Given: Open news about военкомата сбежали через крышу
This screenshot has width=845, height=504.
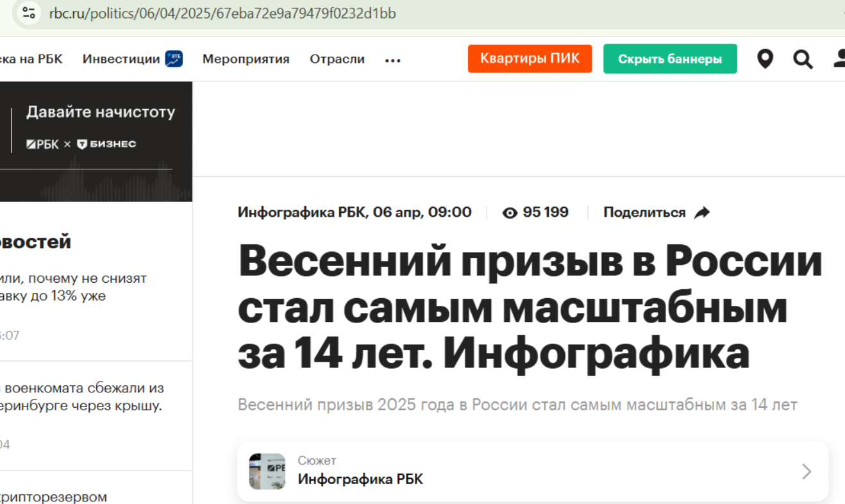Looking at the screenshot, I should pos(82,397).
